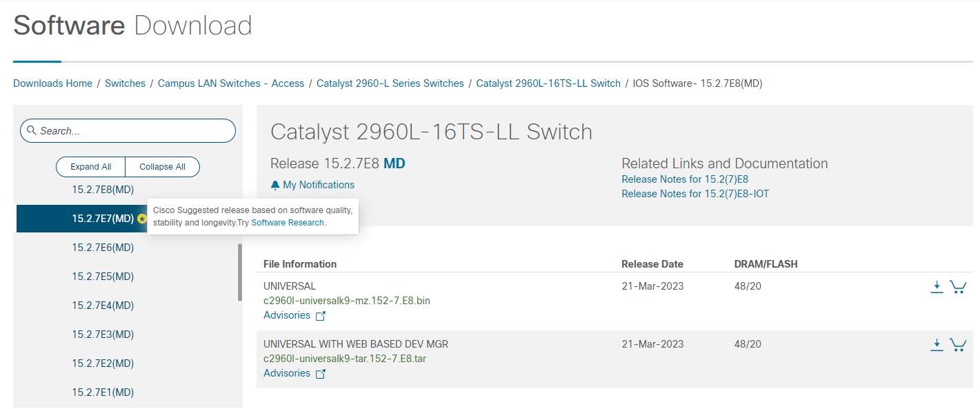Open release 15.2.7E2(MD)

tap(103, 363)
